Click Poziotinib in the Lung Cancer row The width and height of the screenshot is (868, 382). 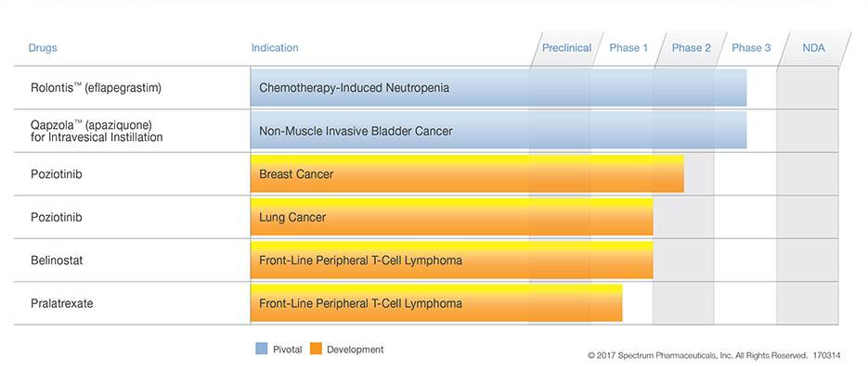[x=57, y=218]
